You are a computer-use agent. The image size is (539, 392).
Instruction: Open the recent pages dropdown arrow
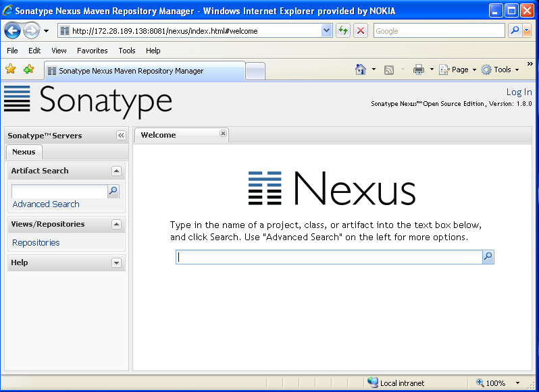coord(46,31)
